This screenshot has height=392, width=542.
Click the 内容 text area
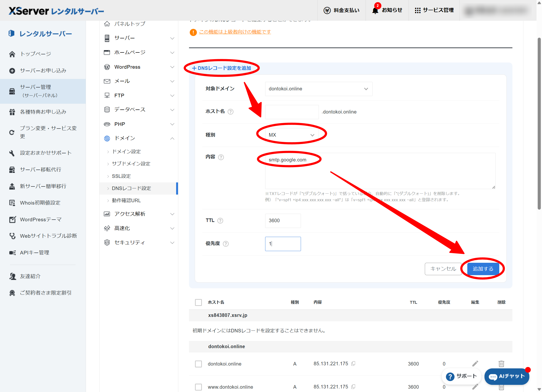pos(380,171)
